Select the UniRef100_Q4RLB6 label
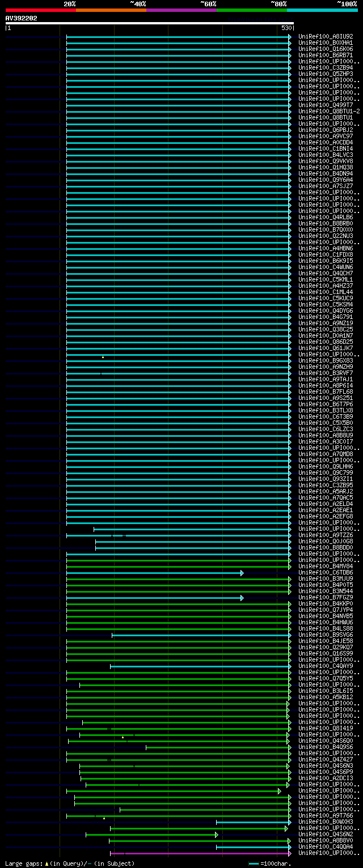 point(326,217)
